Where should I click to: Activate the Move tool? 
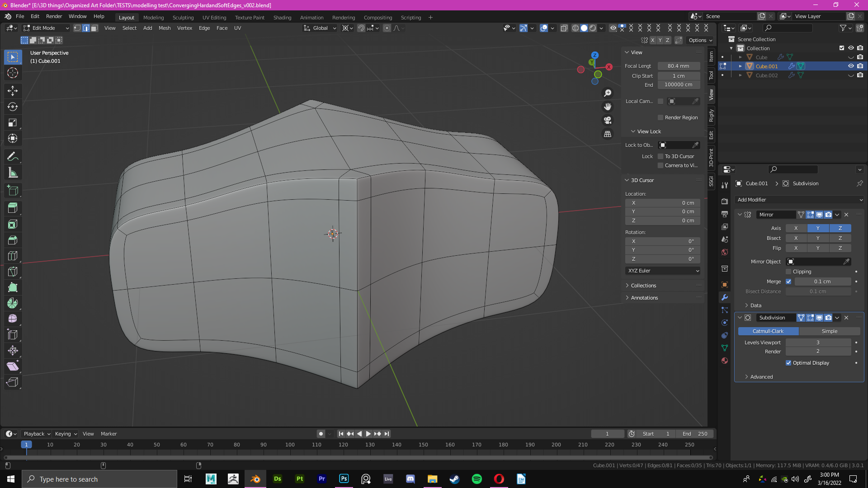pos(13,91)
